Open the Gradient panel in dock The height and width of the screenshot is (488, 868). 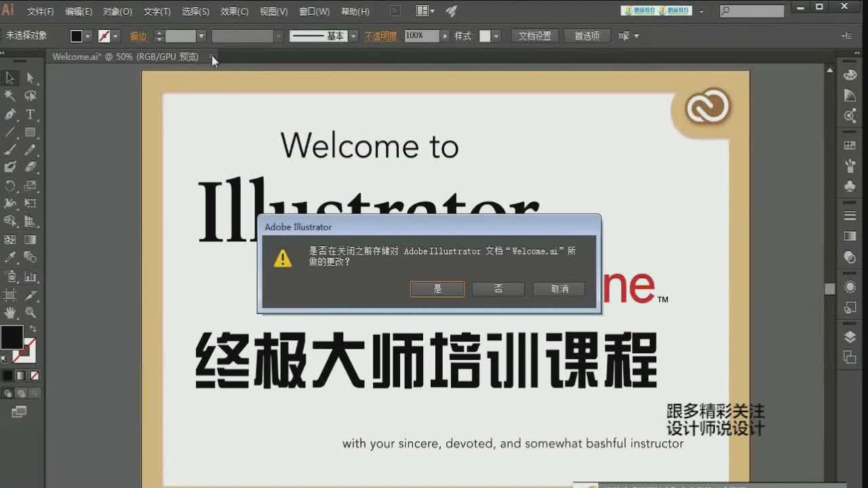pos(850,236)
